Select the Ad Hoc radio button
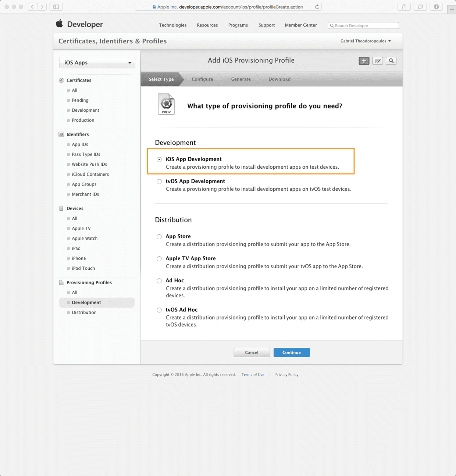The height and width of the screenshot is (476, 456). point(159,281)
